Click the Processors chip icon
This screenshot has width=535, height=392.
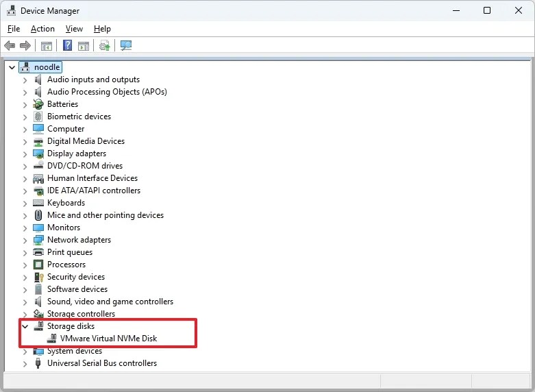38,265
